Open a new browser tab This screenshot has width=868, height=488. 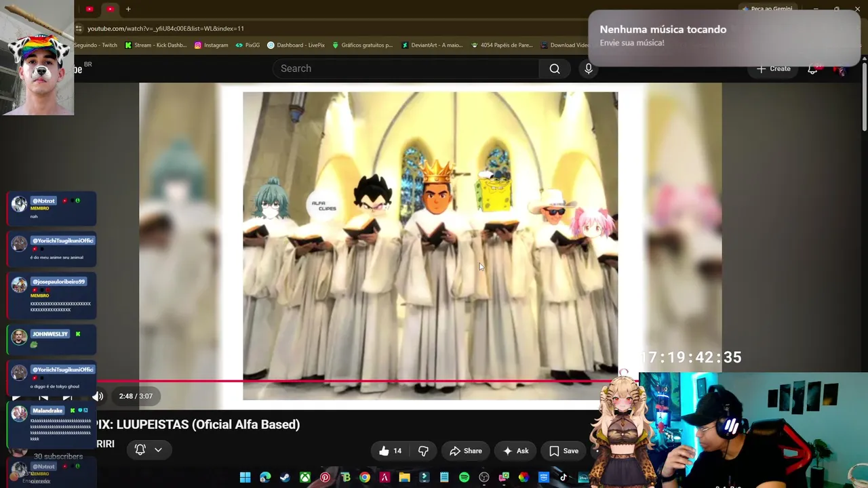pyautogui.click(x=128, y=9)
